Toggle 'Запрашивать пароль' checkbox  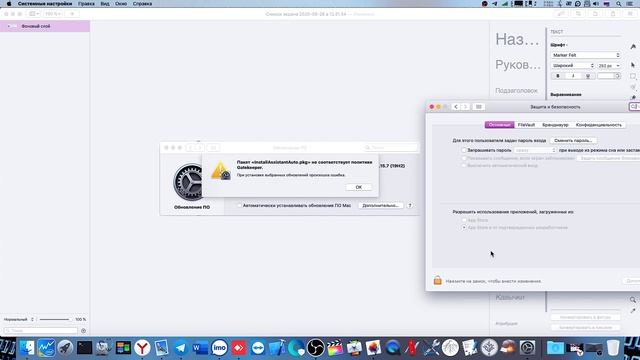[x=464, y=150]
